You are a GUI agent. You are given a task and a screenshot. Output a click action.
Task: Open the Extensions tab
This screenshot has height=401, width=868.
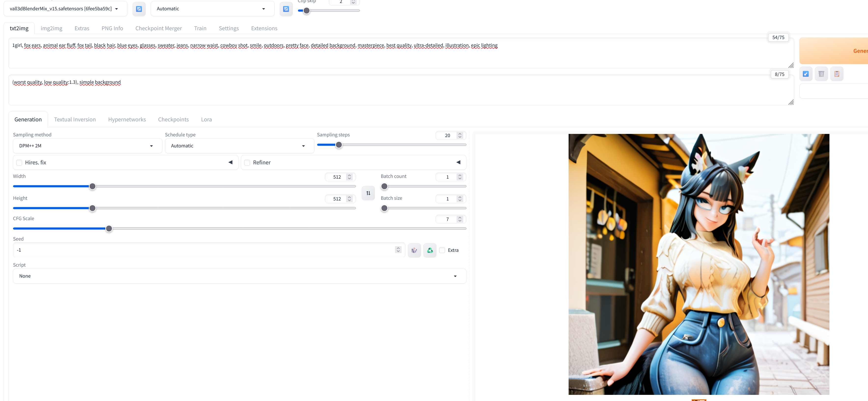[x=264, y=28]
